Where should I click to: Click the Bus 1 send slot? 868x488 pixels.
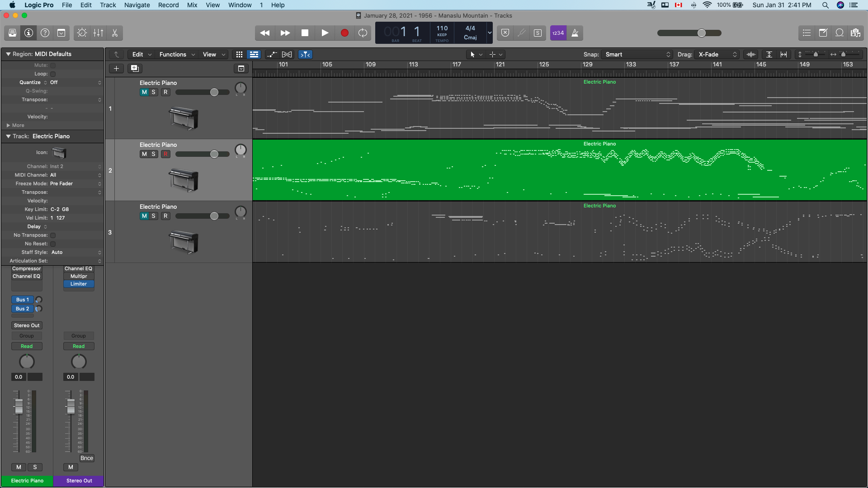(x=23, y=300)
